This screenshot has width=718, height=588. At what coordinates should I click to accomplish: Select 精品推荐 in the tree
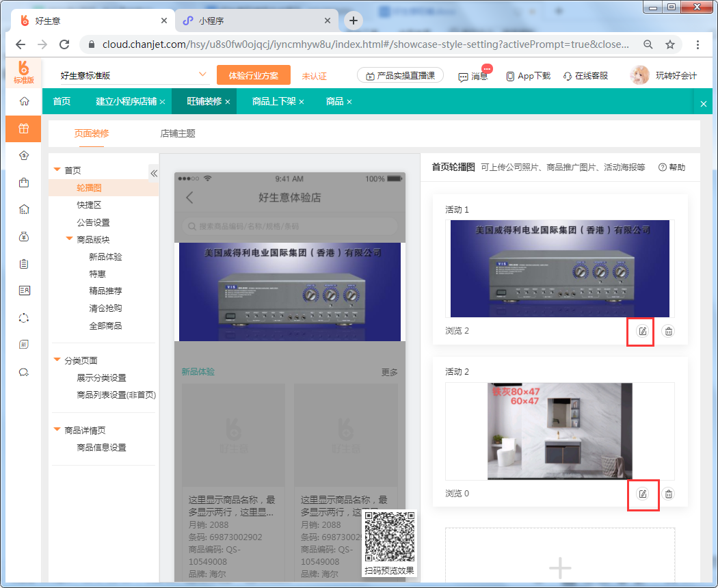coord(105,291)
